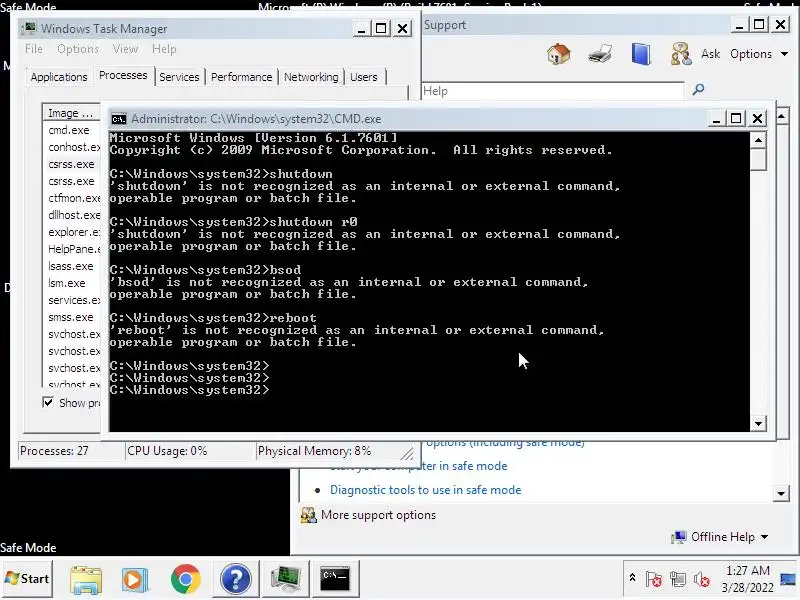The height and width of the screenshot is (600, 800).
Task: Open Windows Explorer from the taskbar
Action: (86, 579)
